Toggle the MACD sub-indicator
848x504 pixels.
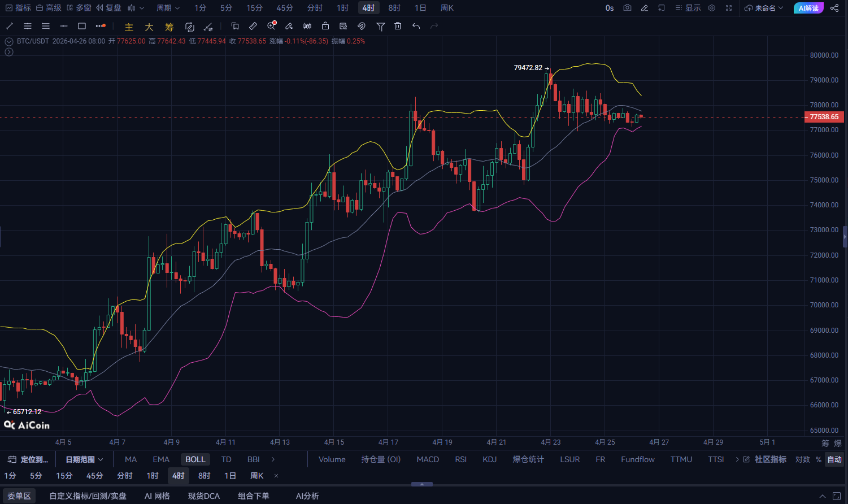click(x=428, y=459)
